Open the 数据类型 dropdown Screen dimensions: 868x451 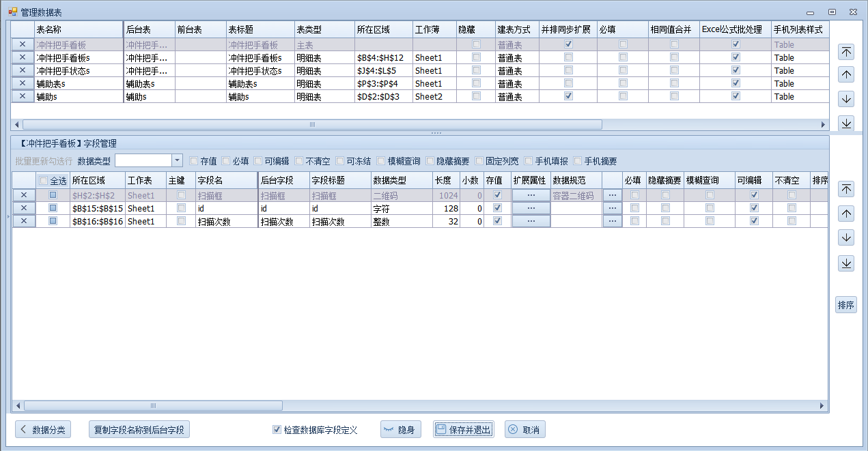click(177, 161)
